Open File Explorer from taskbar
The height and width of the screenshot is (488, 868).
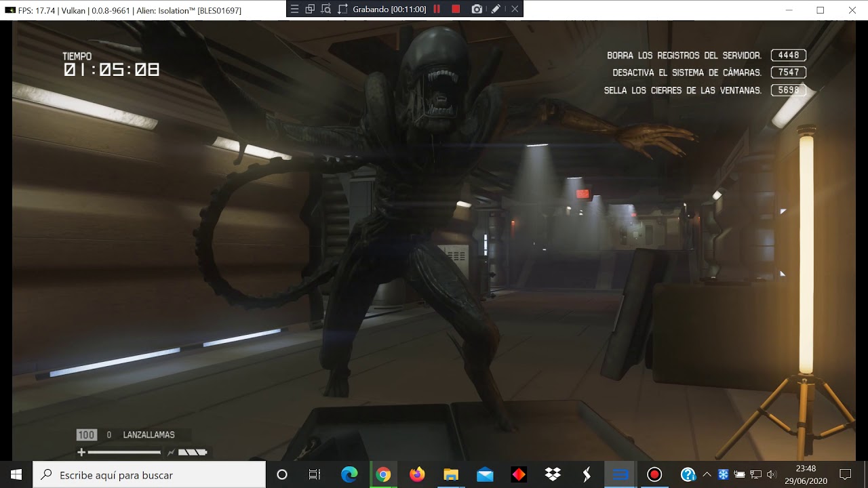[x=451, y=474]
